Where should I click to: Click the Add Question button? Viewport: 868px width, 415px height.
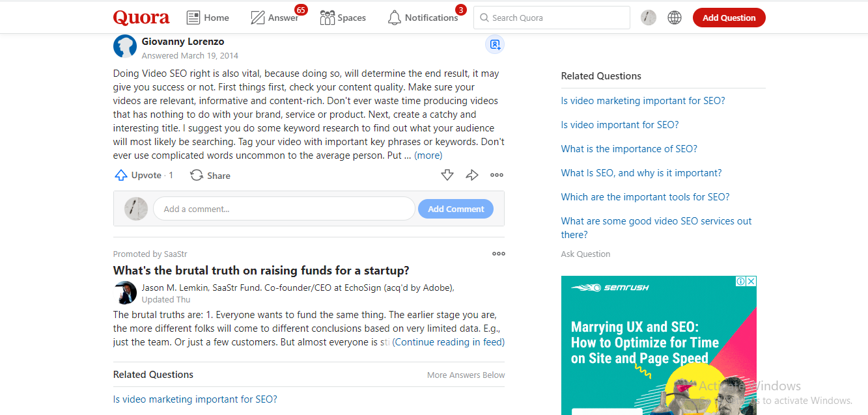729,18
